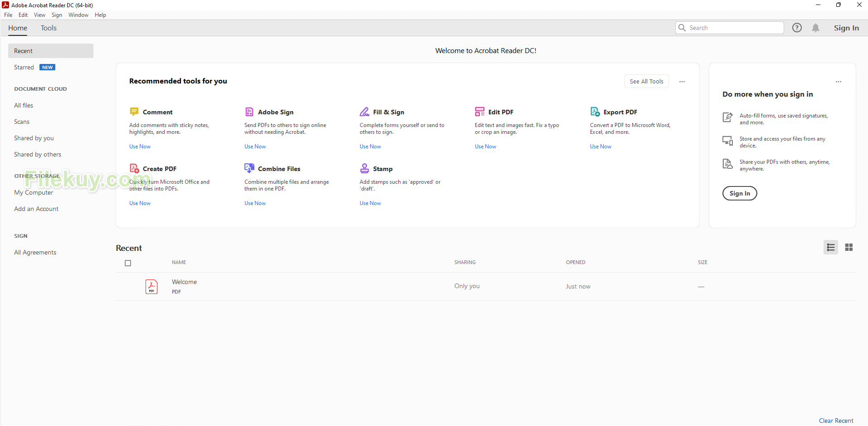Screen dimensions: 868x426
Task: Click the Store and access files icon
Action: (727, 141)
